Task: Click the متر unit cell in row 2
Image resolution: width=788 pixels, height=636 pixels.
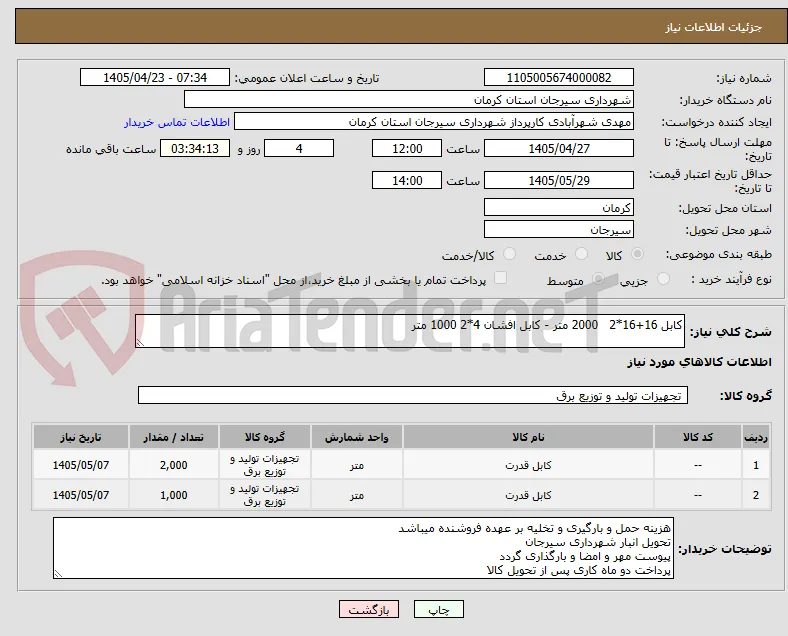Action: pos(356,495)
